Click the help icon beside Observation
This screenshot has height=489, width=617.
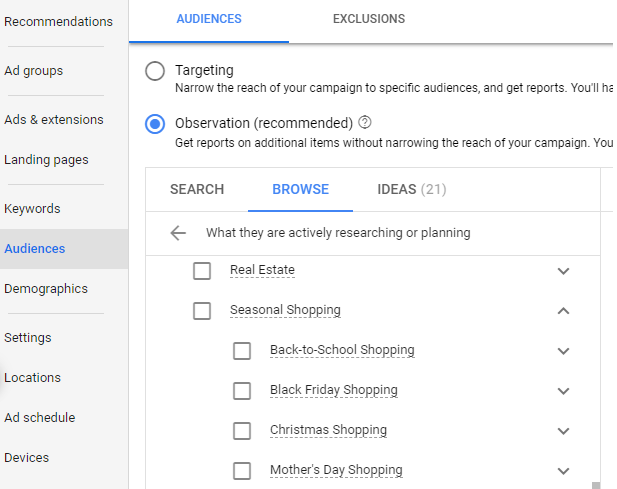(x=365, y=122)
